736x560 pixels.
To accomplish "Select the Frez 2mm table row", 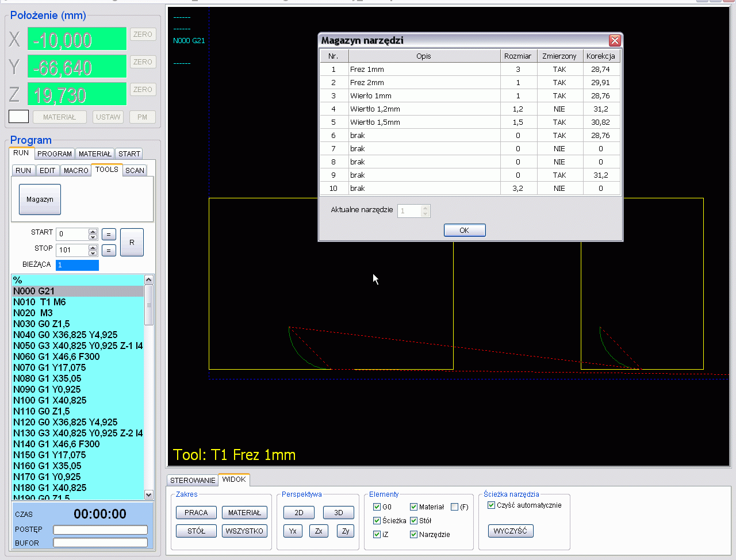I will click(x=470, y=82).
